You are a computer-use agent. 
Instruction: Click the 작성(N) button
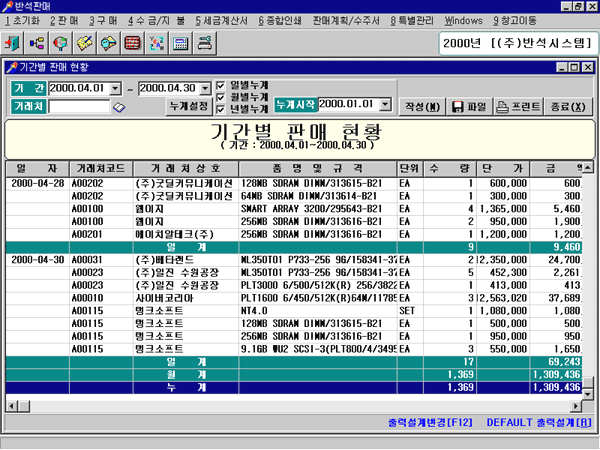click(422, 106)
